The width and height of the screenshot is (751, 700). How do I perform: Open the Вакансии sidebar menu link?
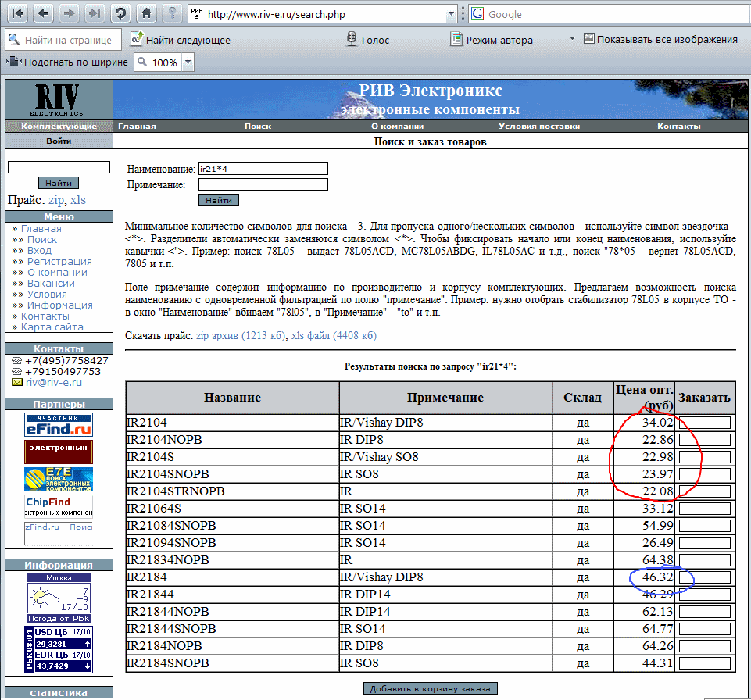point(51,284)
